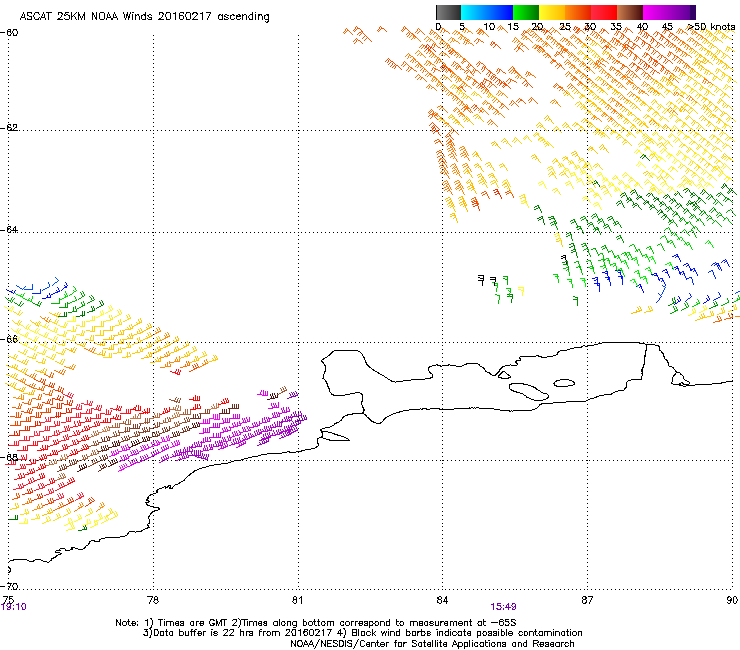
Task: Select the purple 45-50 knots legend segment
Action: (x=682, y=12)
